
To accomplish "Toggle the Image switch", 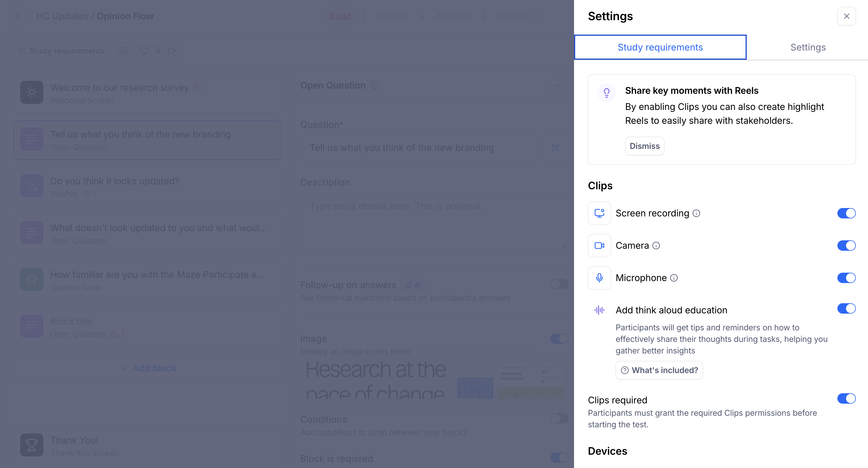I will pyautogui.click(x=559, y=339).
